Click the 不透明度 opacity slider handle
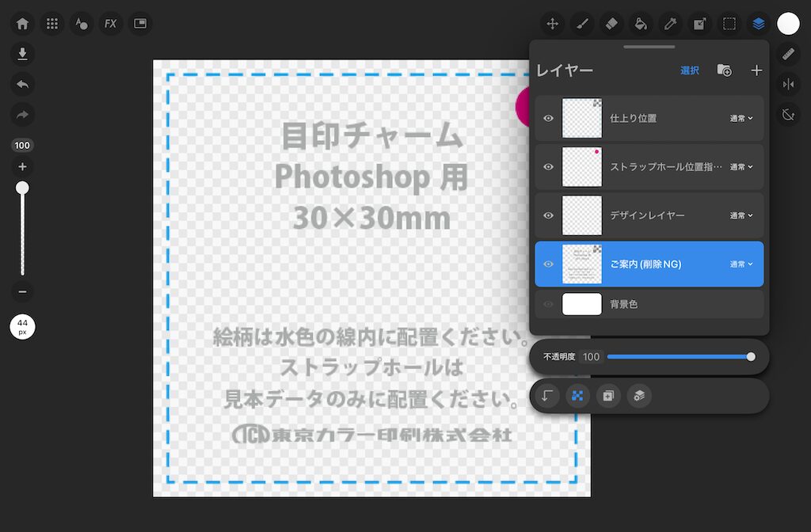Screen dimensions: 811x532 point(751,357)
